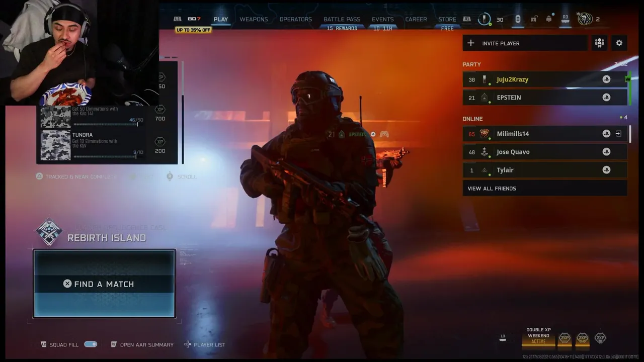
Task: Open the Store tab
Action: point(447,19)
